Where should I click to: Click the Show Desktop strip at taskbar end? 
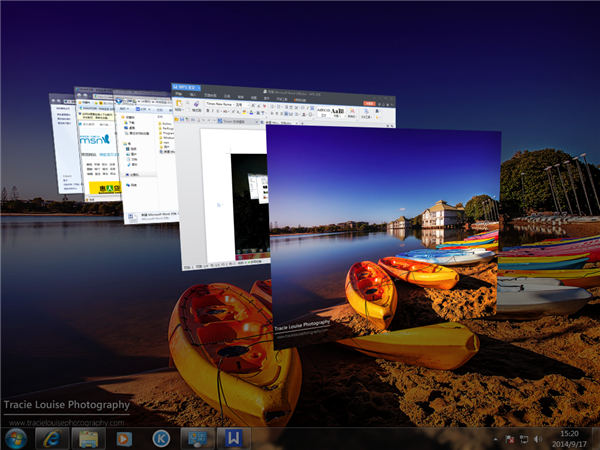[596, 438]
